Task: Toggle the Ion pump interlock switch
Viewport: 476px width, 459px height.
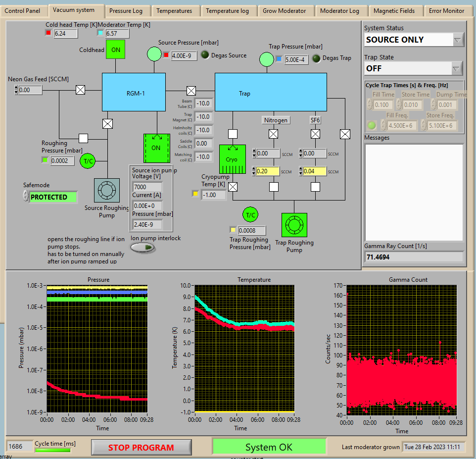Action: (143, 248)
